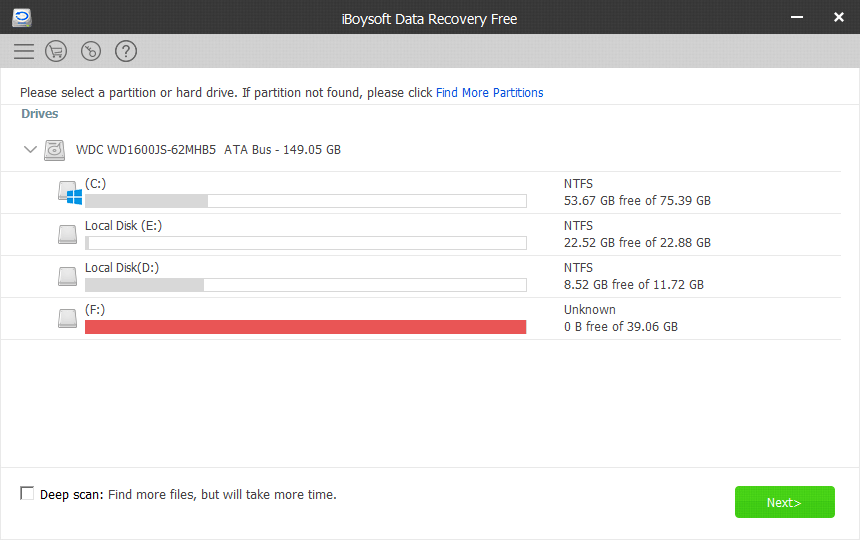Open Find More Partitions link
This screenshot has width=860, height=540.
pyautogui.click(x=489, y=93)
